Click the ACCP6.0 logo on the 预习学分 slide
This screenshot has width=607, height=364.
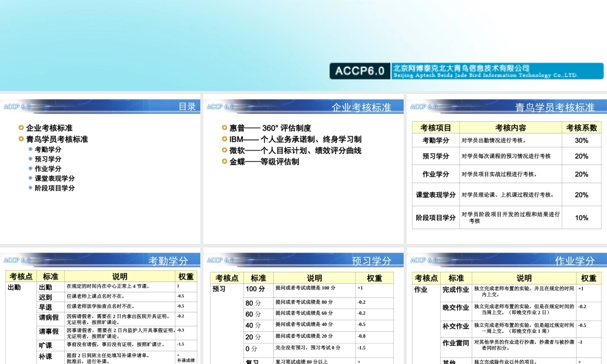click(x=219, y=258)
